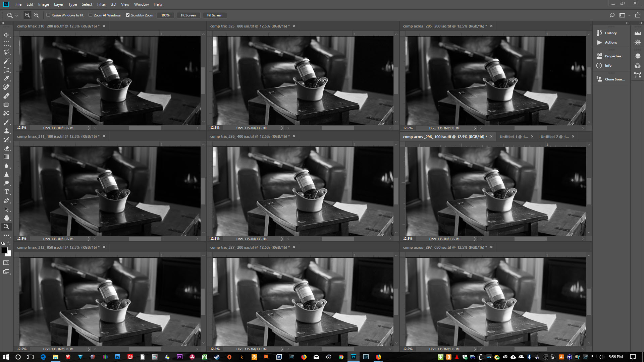Open the Filter menu
644x362 pixels.
pyautogui.click(x=101, y=4)
